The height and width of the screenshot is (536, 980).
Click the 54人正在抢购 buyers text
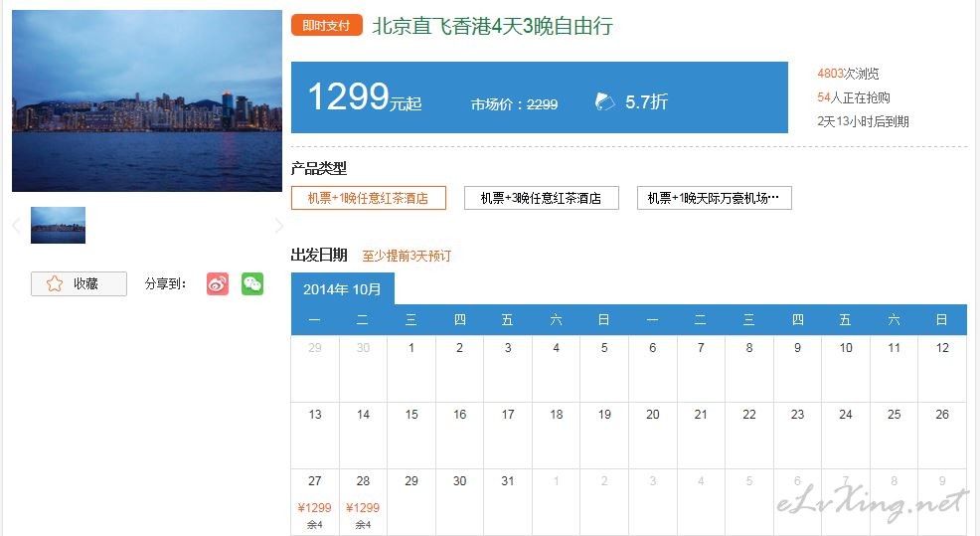coord(853,97)
